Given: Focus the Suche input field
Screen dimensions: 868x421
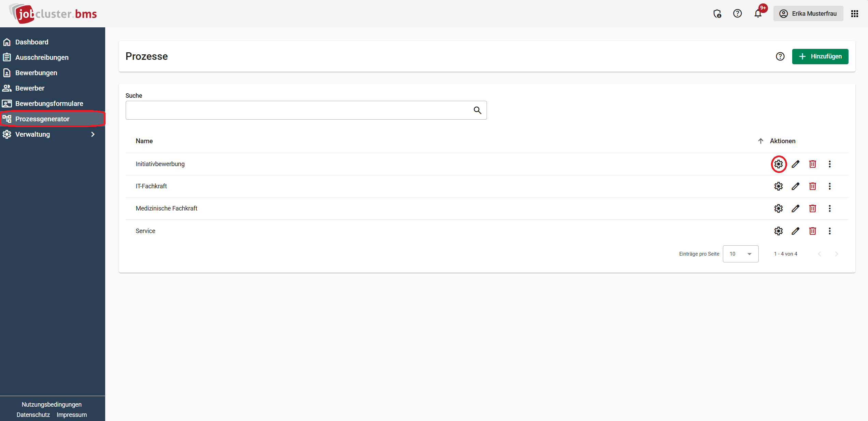Looking at the screenshot, I should pyautogui.click(x=306, y=110).
